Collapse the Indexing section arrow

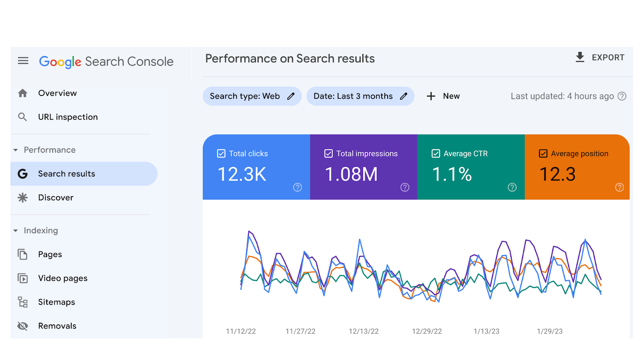pyautogui.click(x=16, y=231)
